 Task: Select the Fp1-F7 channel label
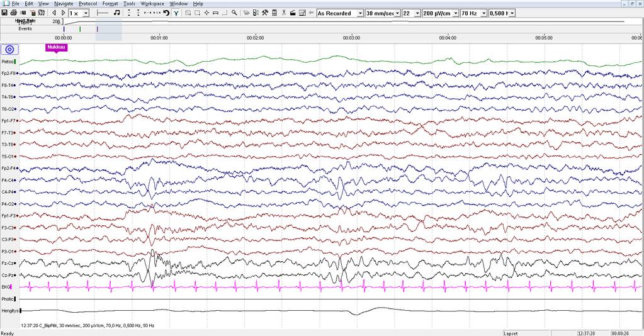9,121
